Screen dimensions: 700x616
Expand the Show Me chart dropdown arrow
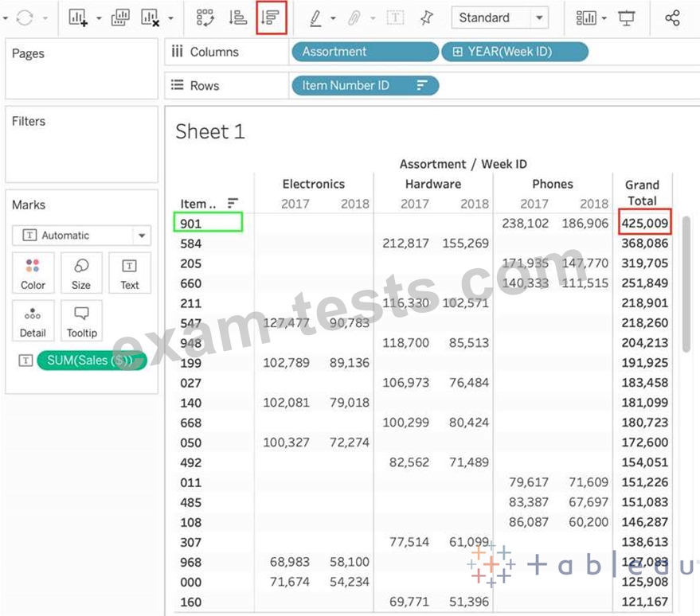(x=604, y=18)
